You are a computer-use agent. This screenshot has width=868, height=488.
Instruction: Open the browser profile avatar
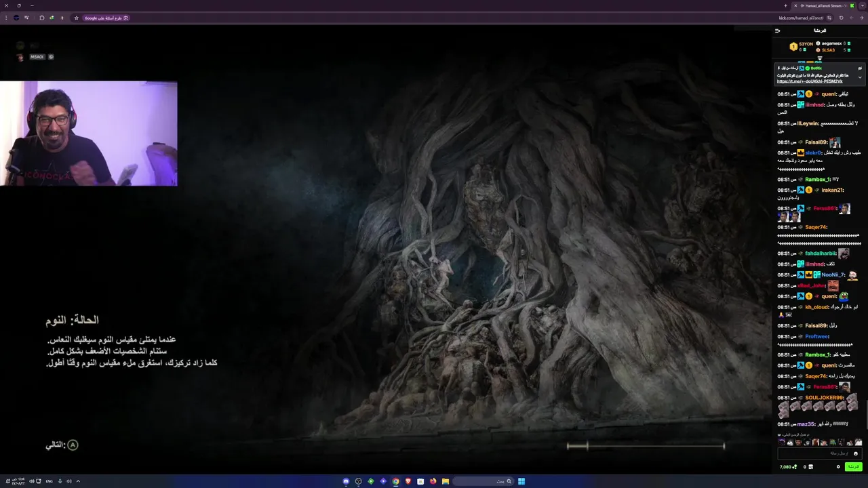(16, 18)
